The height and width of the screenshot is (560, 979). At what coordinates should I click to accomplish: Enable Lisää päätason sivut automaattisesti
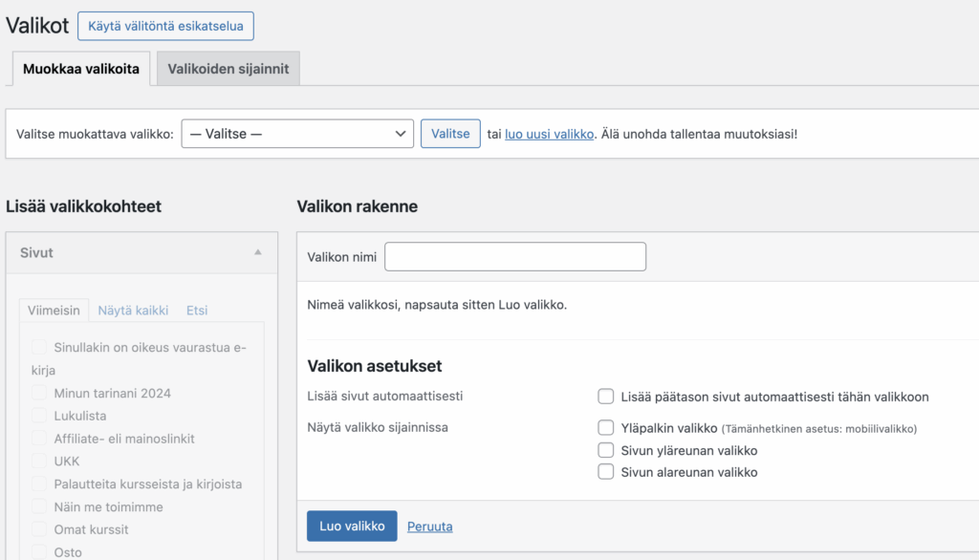point(605,396)
